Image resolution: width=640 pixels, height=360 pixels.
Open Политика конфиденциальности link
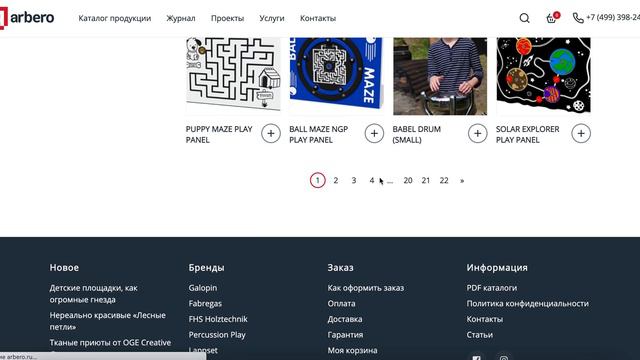coord(528,303)
